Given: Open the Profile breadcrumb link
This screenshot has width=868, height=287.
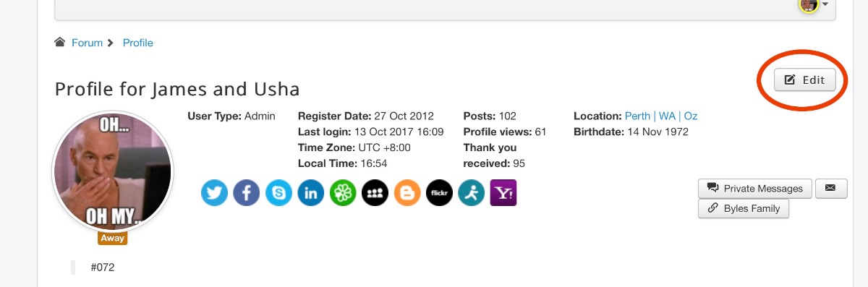Looking at the screenshot, I should pyautogui.click(x=137, y=43).
